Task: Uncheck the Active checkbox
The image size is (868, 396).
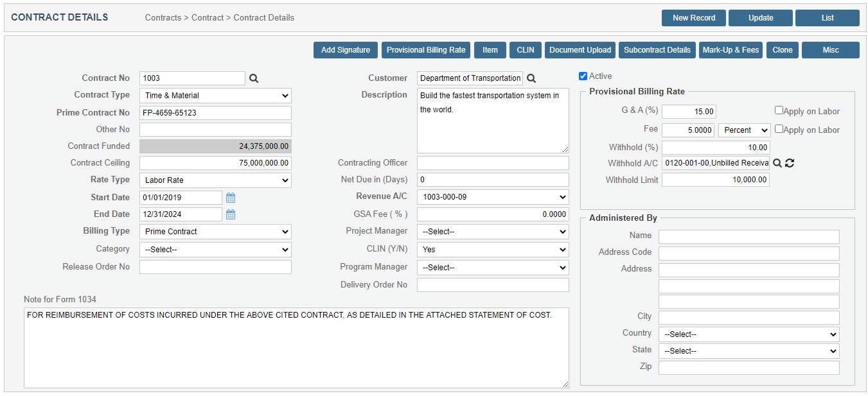Action: [583, 76]
